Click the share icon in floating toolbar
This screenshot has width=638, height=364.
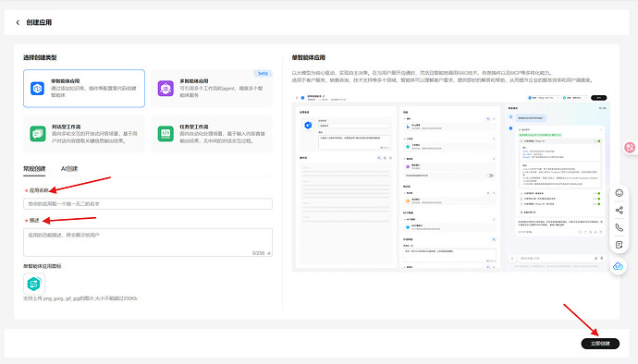pos(619,211)
